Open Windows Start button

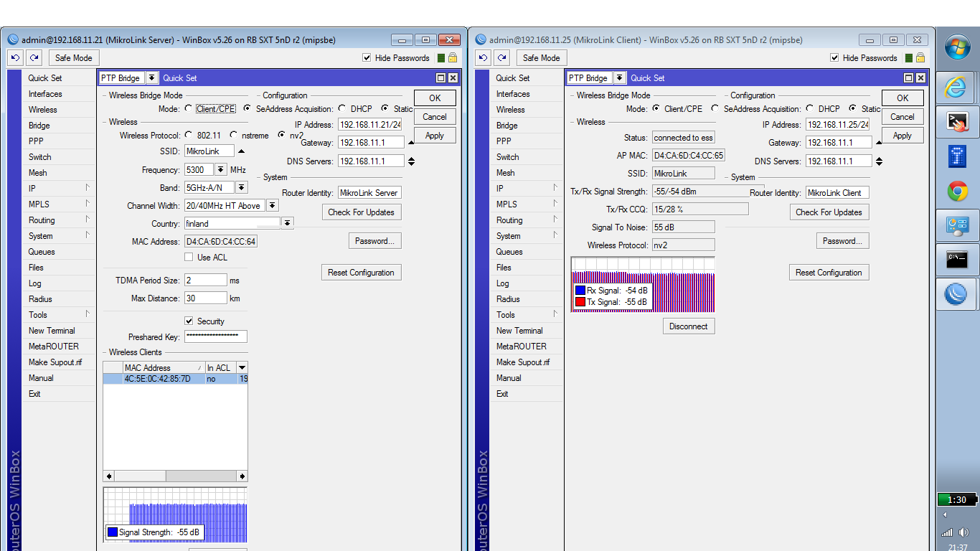coord(957,48)
